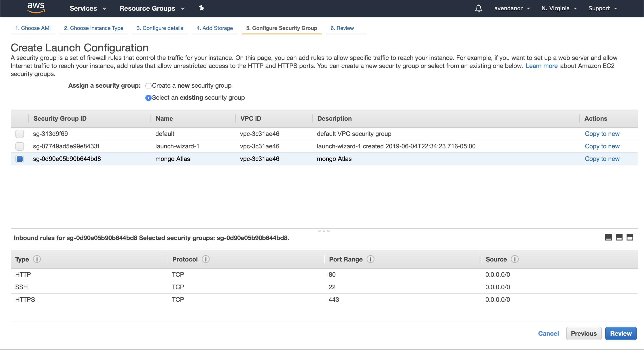Select Create a new security group radio

coord(148,86)
